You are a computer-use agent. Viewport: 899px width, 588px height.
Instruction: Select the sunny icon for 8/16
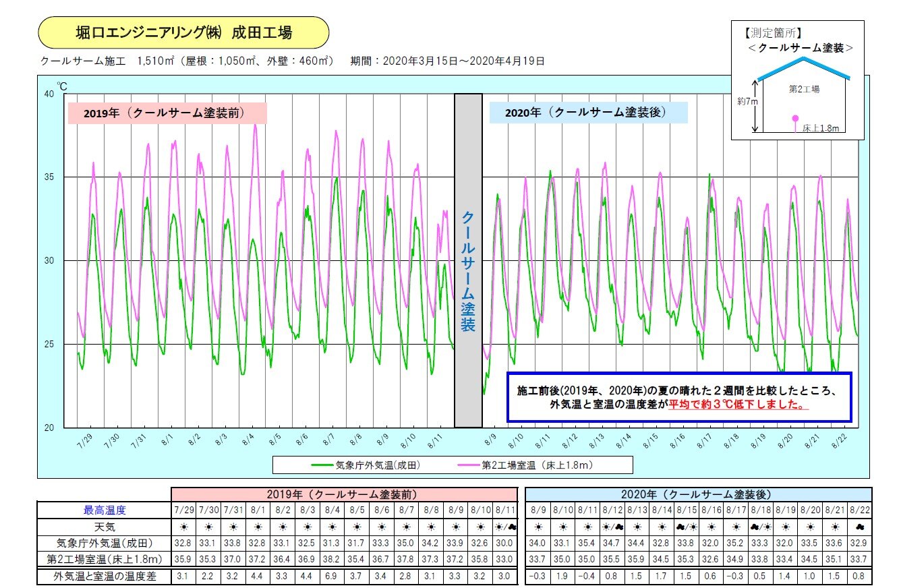(x=712, y=527)
